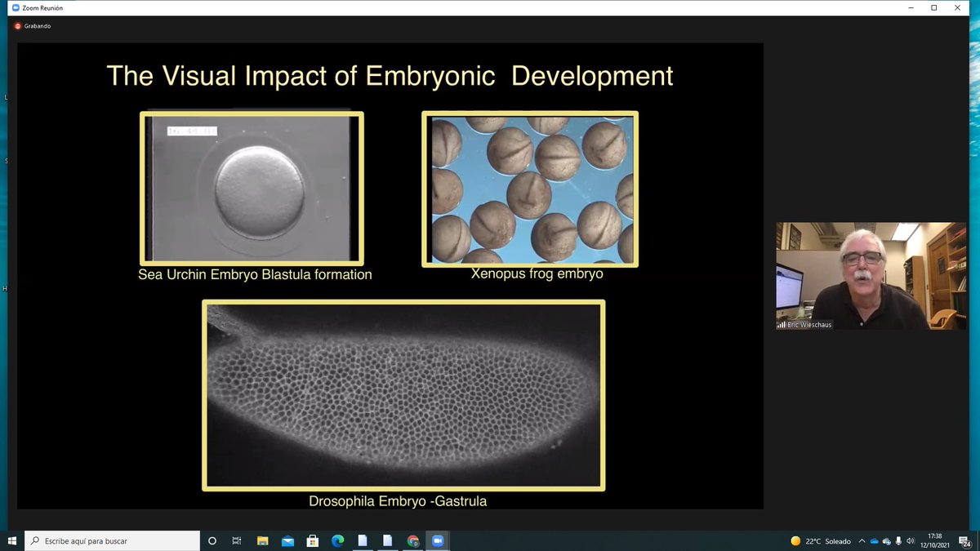Screen dimensions: 980x551
Task: Click the Grabando recording indicator
Action: (31, 25)
